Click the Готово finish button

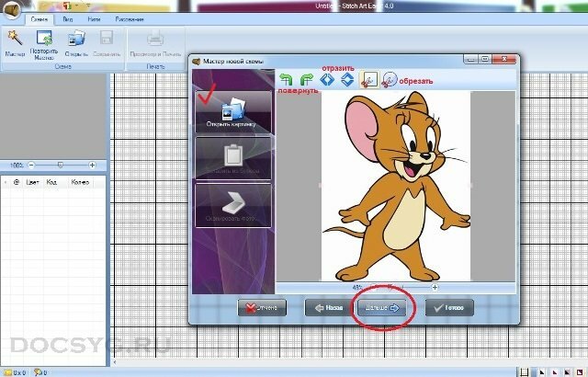449,308
